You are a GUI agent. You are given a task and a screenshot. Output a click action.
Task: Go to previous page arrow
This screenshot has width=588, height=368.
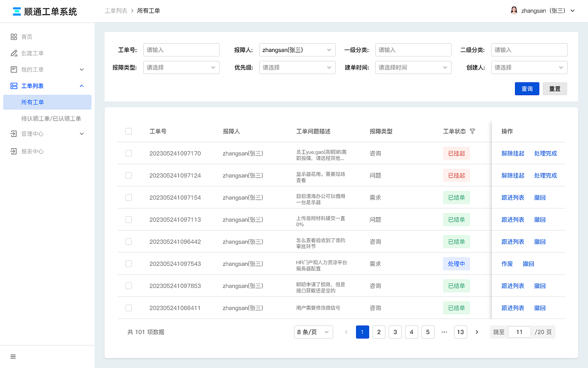click(346, 332)
